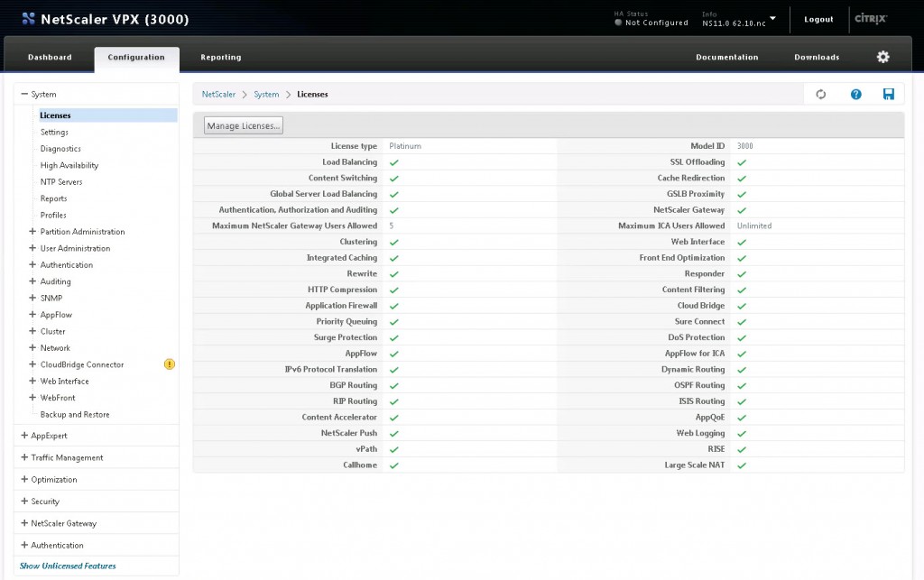This screenshot has height=580, width=924.
Task: Click the Manage Licenses button
Action: click(x=242, y=125)
